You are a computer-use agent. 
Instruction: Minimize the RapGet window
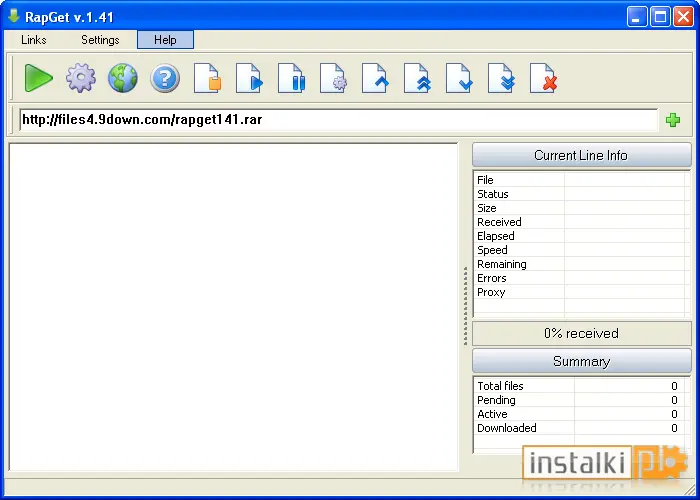(636, 17)
